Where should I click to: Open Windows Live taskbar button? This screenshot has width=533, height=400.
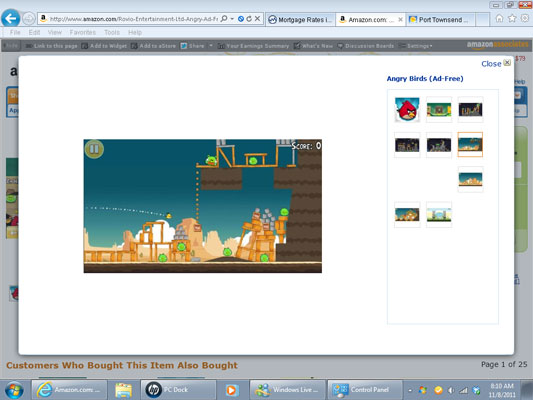click(x=287, y=389)
